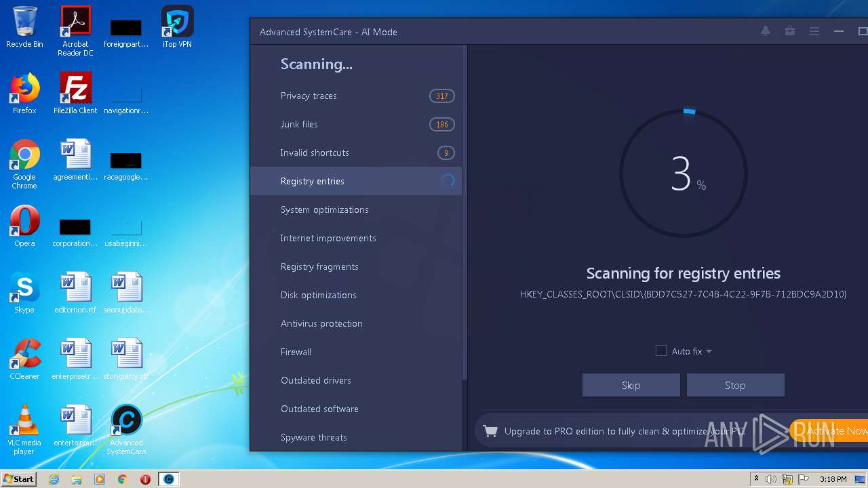The image size is (868, 488).
Task: Click the taskbar clock showing 3:18 PM
Action: coord(833,479)
